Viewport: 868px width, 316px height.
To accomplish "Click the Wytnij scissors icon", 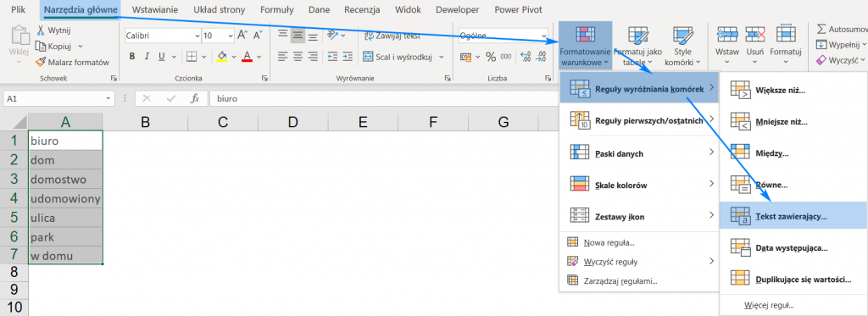I will pyautogui.click(x=41, y=30).
